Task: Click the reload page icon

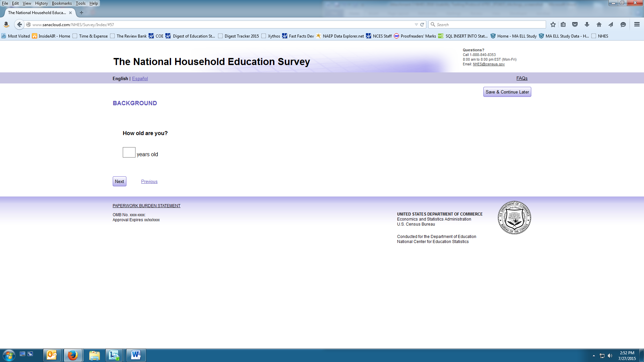Action: 422,24
